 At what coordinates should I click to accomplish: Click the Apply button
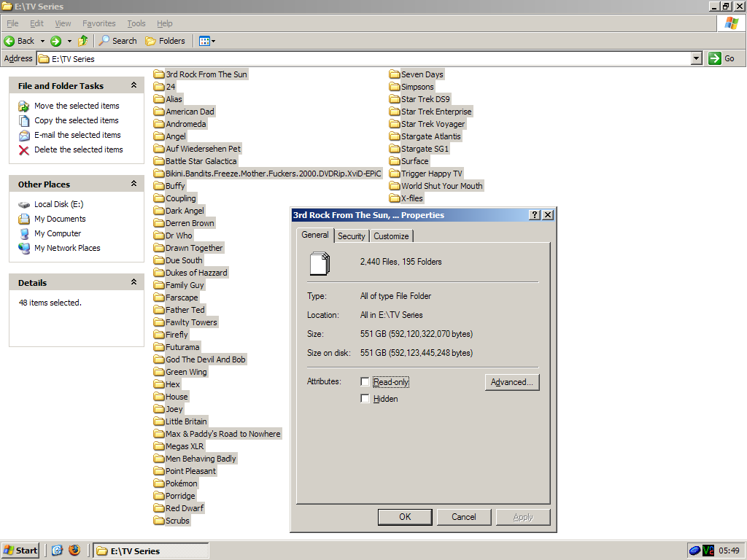(x=523, y=517)
